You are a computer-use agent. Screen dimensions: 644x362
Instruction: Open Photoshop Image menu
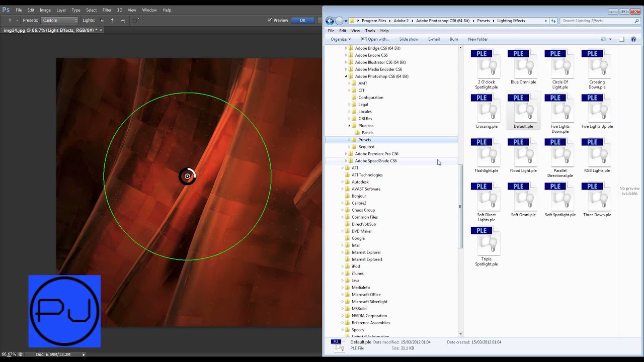(x=45, y=10)
